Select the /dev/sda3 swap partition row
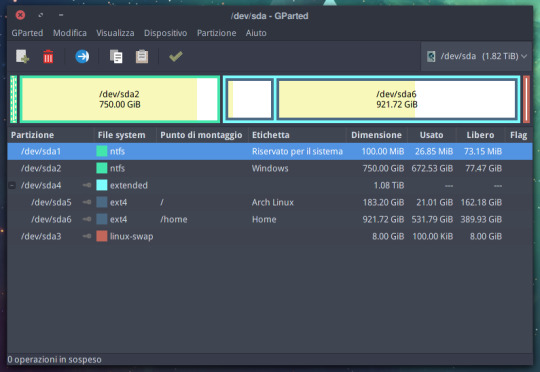540x372 pixels. 270,236
